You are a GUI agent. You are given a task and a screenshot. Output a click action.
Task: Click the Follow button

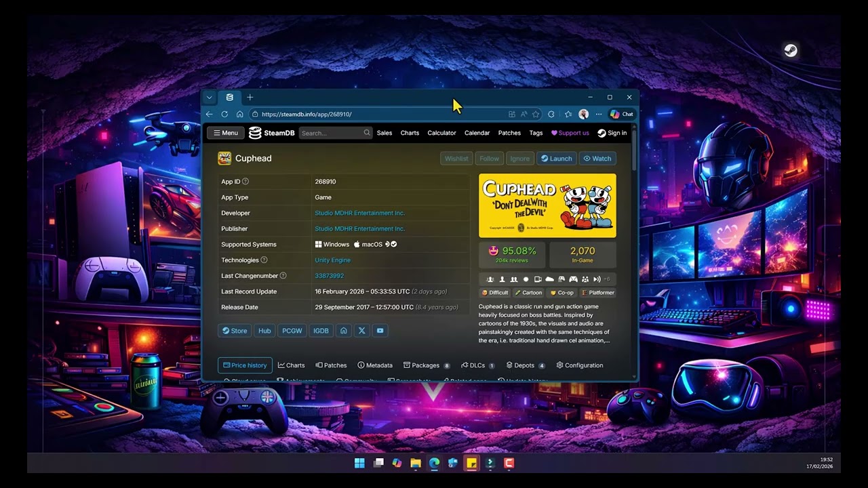pos(489,159)
